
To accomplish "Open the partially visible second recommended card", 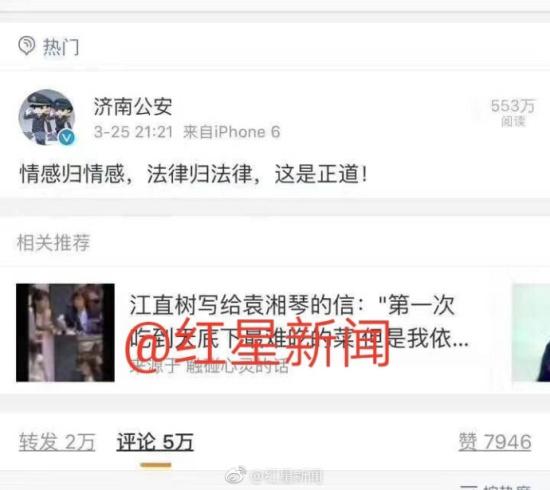I will (531, 333).
